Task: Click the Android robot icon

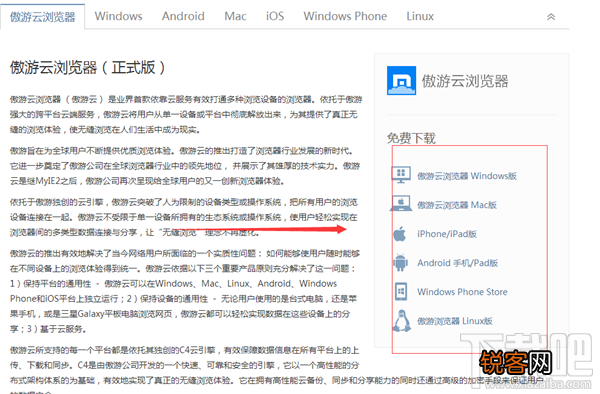Action: tap(400, 262)
